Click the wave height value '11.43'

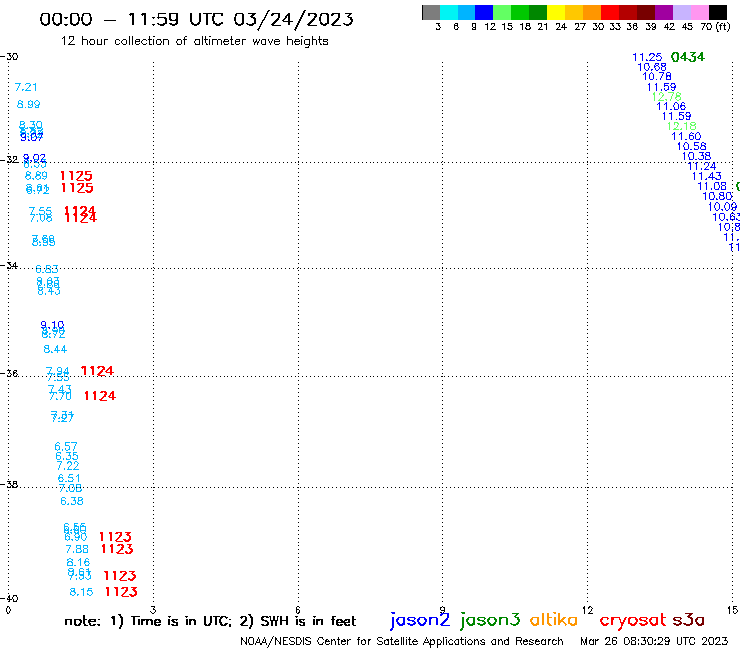pyautogui.click(x=706, y=177)
